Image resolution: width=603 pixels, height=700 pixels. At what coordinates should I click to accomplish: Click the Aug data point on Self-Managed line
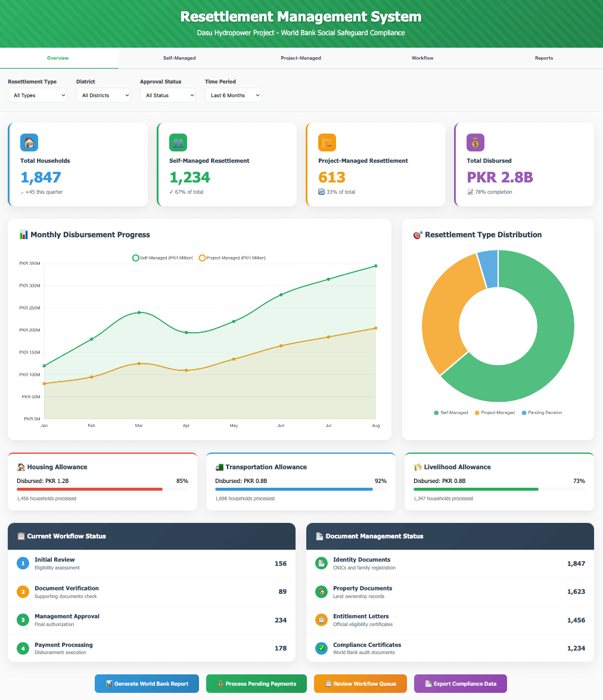point(376,266)
